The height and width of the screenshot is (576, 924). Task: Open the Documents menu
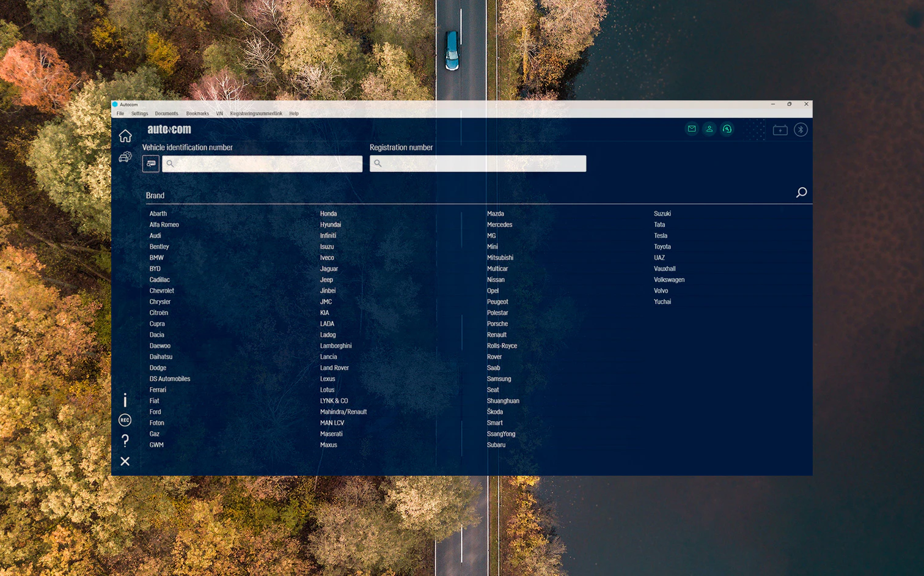click(167, 114)
